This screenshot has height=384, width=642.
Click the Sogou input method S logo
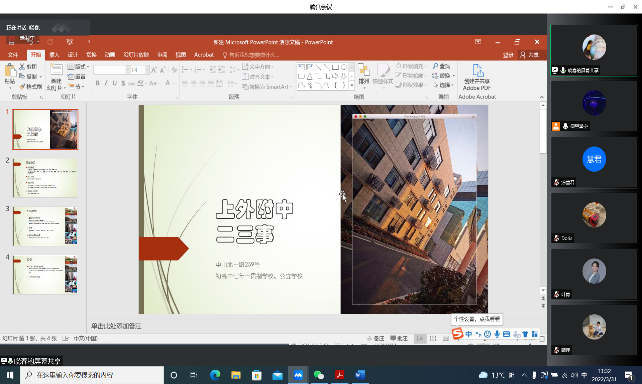click(x=457, y=334)
